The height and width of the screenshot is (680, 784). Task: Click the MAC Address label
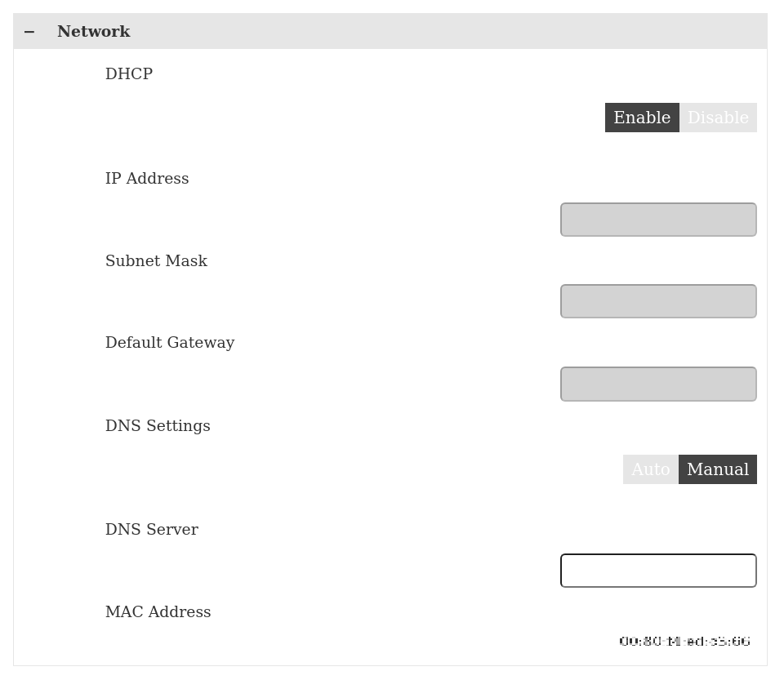[x=158, y=612]
